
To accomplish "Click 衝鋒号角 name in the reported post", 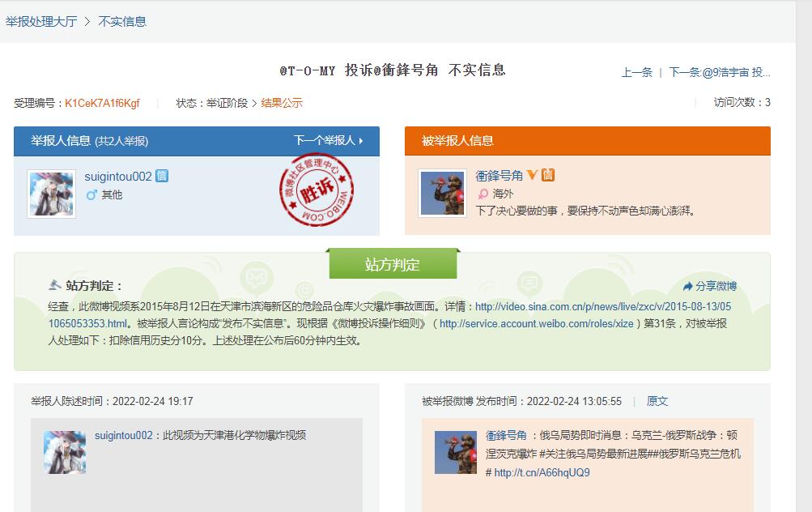I will pyautogui.click(x=506, y=435).
